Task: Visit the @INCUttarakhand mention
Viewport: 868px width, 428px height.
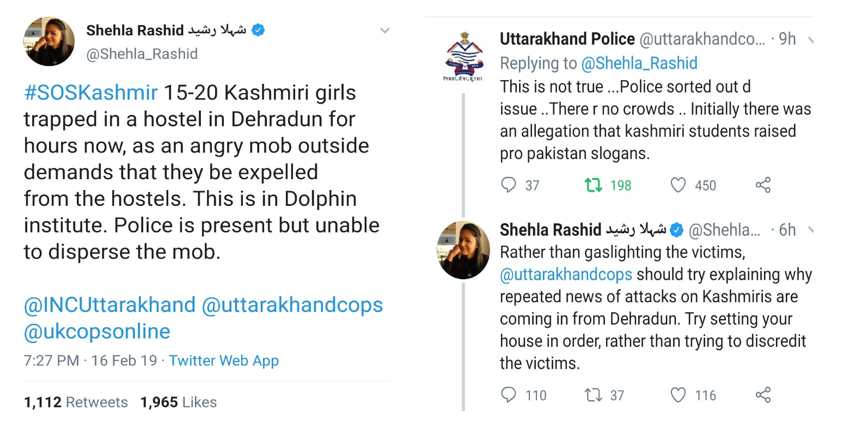Action: tap(109, 305)
